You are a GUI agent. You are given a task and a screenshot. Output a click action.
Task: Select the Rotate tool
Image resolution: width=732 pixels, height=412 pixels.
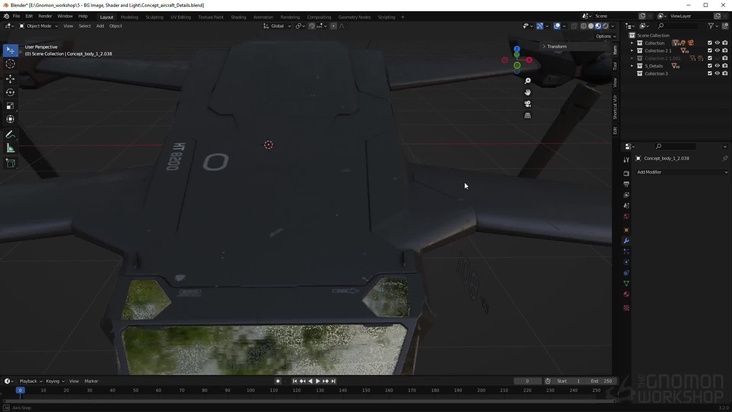(x=11, y=92)
